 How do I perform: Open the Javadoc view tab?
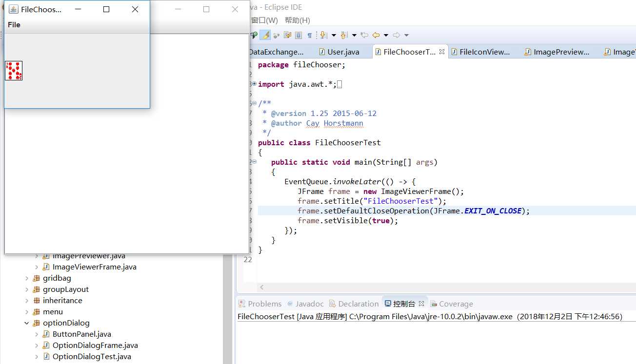(305, 304)
